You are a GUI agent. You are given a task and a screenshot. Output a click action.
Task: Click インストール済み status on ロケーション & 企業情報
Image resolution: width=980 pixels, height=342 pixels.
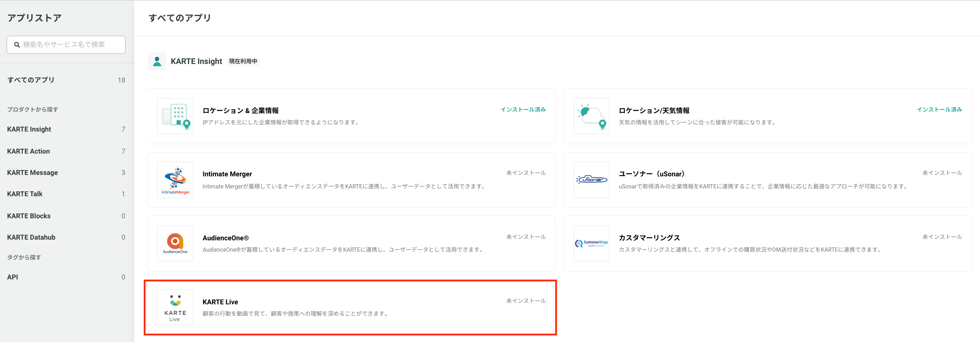523,109
